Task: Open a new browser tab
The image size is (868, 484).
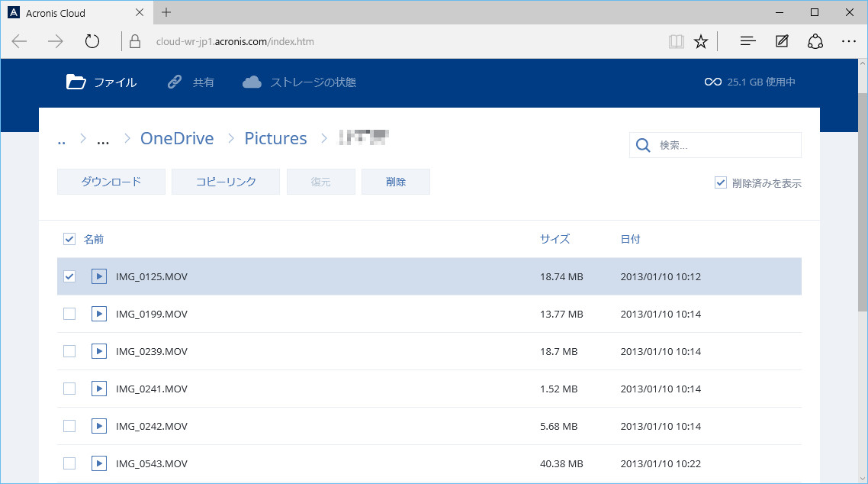Action: (166, 12)
